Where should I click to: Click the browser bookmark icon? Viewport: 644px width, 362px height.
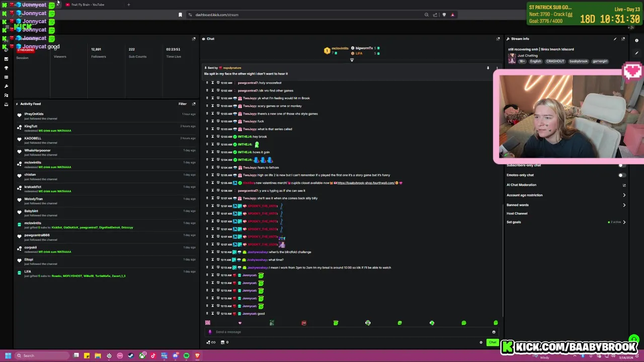(x=180, y=15)
